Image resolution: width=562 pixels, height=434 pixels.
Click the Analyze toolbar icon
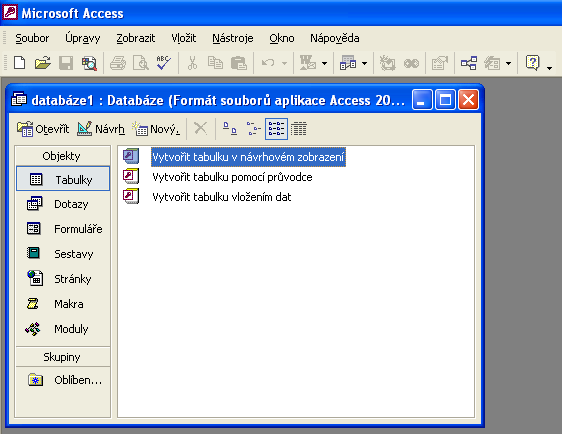348,63
